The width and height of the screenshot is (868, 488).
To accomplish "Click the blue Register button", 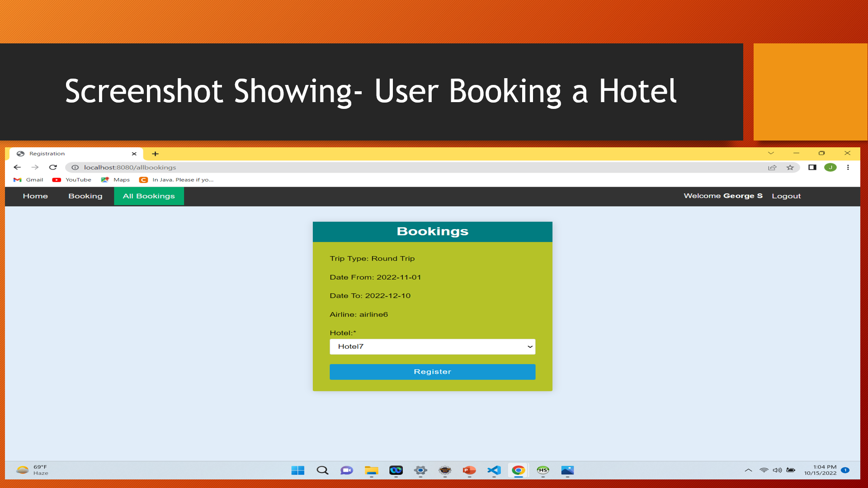I will [x=432, y=372].
